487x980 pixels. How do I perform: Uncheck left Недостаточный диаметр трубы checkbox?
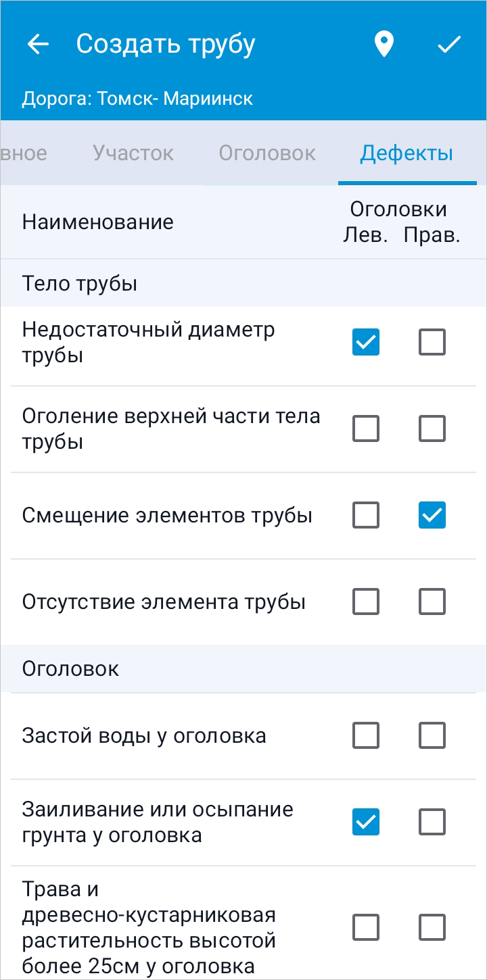point(366,342)
